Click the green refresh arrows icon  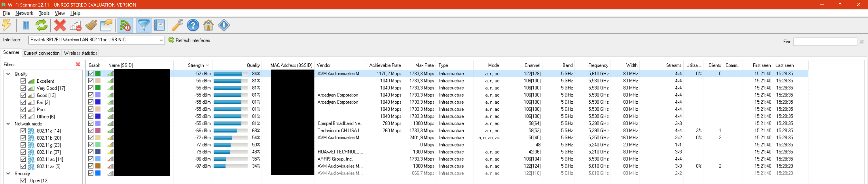41,25
